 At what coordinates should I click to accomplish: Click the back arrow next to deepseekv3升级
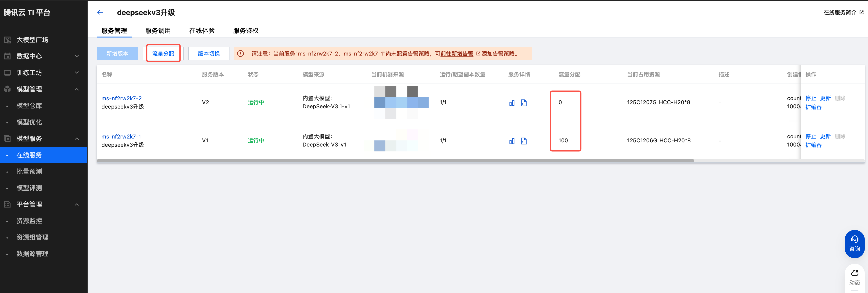[100, 13]
